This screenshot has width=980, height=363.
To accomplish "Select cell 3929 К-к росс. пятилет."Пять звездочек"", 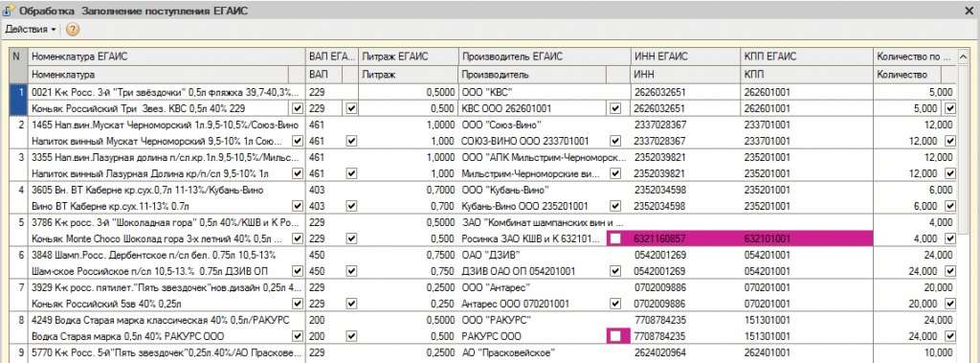I will pos(167,287).
